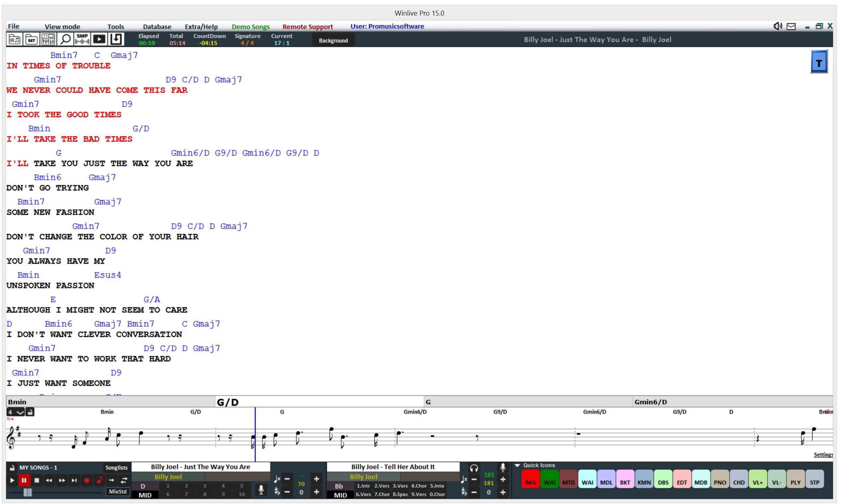
Task: Open the View mode menu
Action: [62, 27]
